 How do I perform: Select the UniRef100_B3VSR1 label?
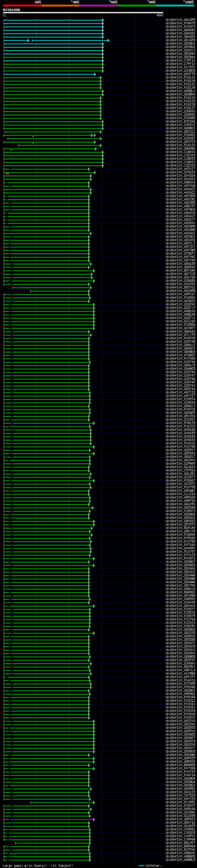[180, 121]
